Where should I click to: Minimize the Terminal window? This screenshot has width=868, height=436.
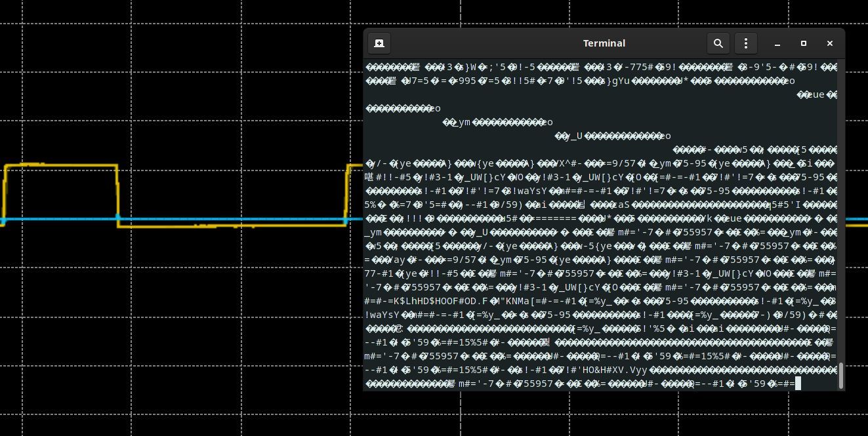coord(777,43)
